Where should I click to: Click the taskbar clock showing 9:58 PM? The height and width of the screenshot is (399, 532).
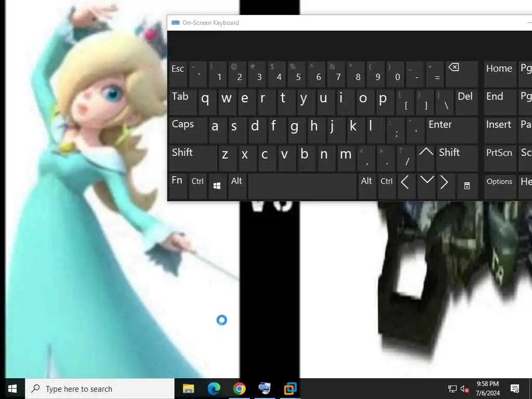pos(487,389)
